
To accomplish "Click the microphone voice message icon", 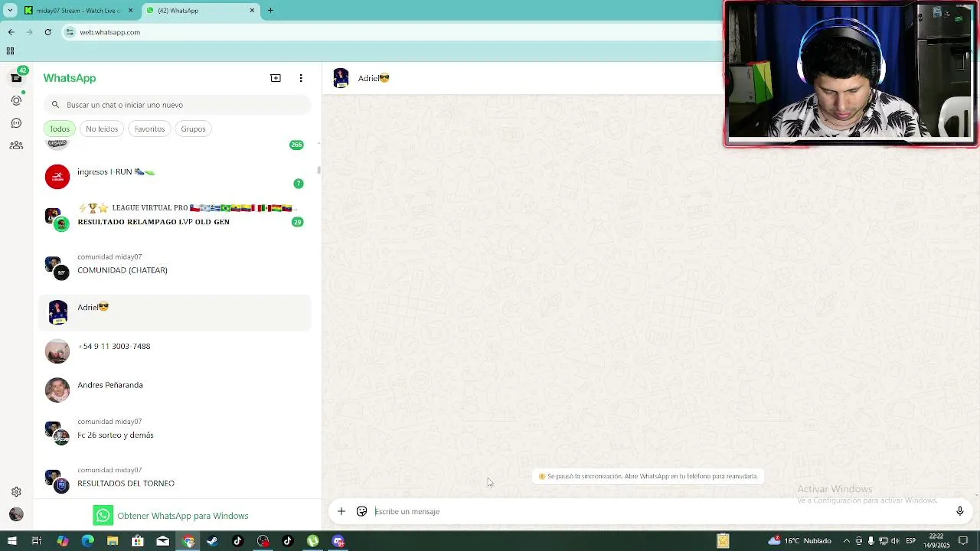I will point(959,511).
